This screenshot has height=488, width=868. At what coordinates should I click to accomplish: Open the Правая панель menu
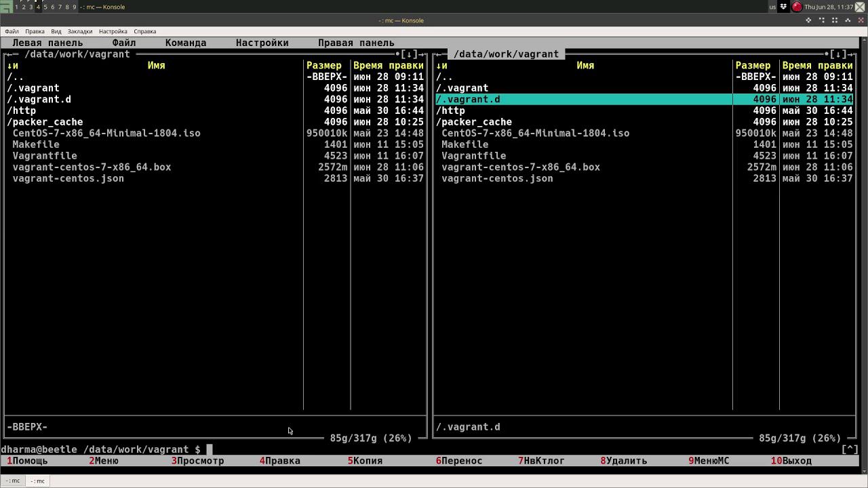click(x=356, y=43)
